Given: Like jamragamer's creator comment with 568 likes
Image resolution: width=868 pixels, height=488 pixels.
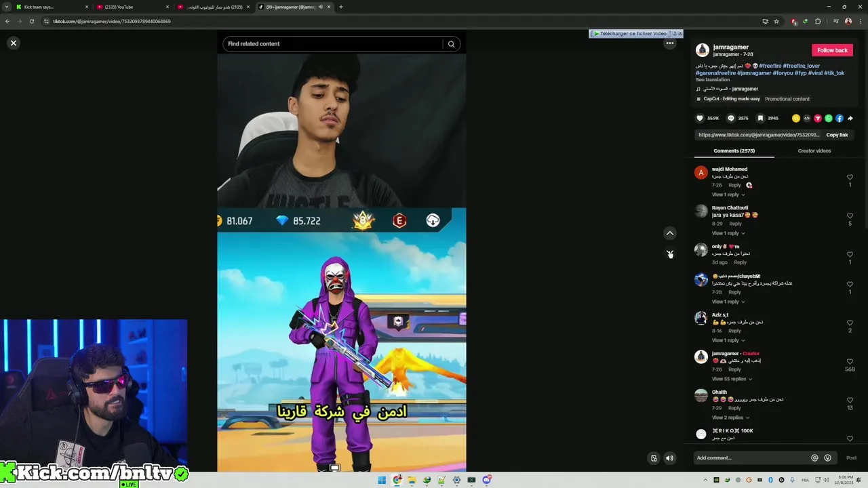Looking at the screenshot, I should 850,362.
